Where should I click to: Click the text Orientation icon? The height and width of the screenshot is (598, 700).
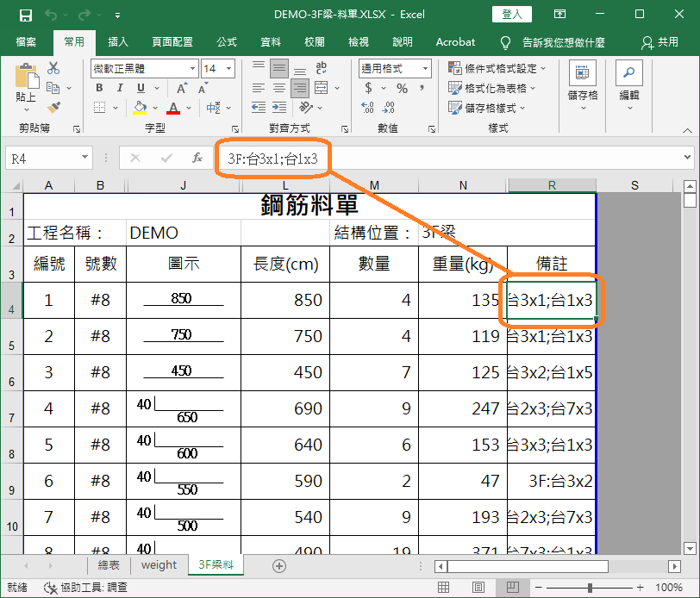tap(306, 108)
